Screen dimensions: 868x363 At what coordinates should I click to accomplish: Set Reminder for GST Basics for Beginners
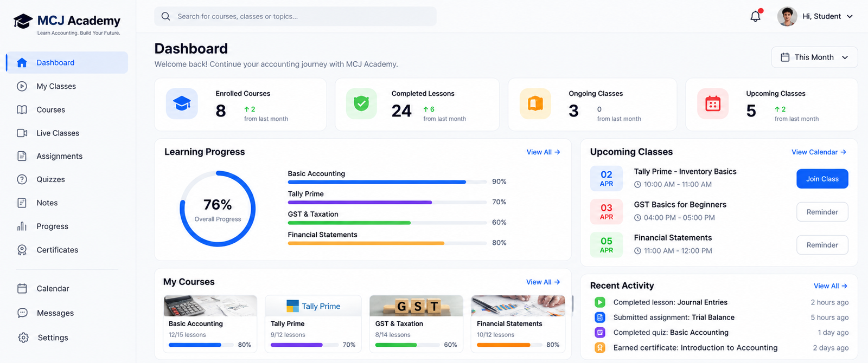[822, 212]
